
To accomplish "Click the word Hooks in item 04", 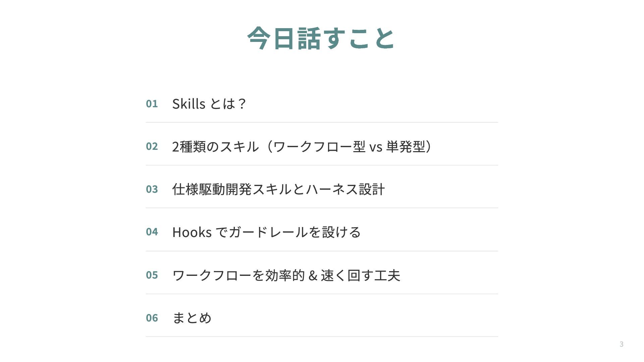I will (192, 232).
